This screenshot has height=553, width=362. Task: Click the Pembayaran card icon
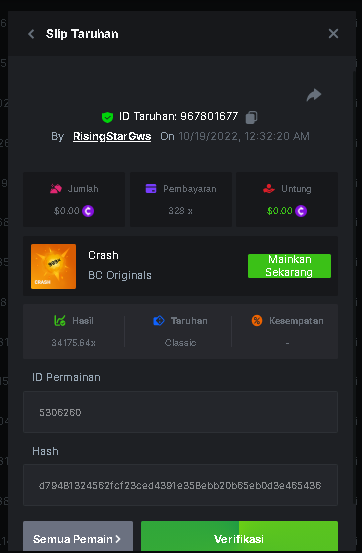click(151, 189)
